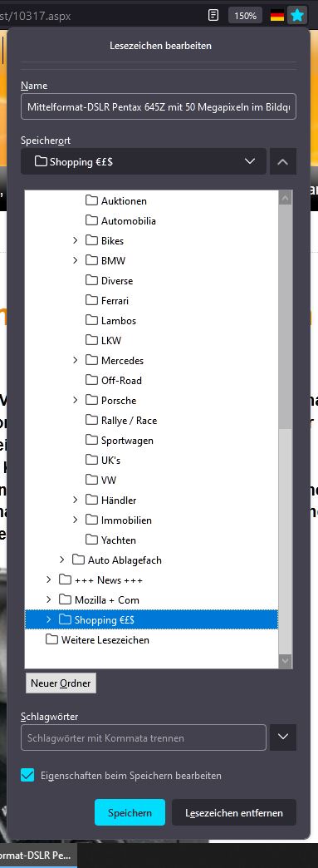
Task: Collapse the folder tree with chevron button
Action: [282, 161]
